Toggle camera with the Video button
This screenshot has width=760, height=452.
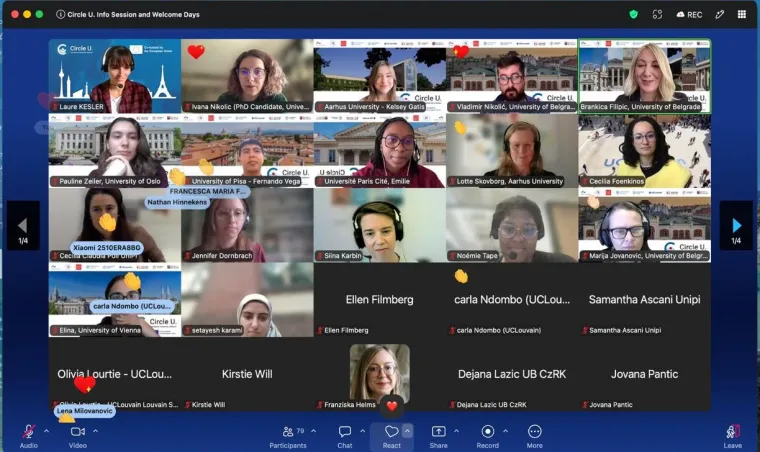pyautogui.click(x=78, y=436)
